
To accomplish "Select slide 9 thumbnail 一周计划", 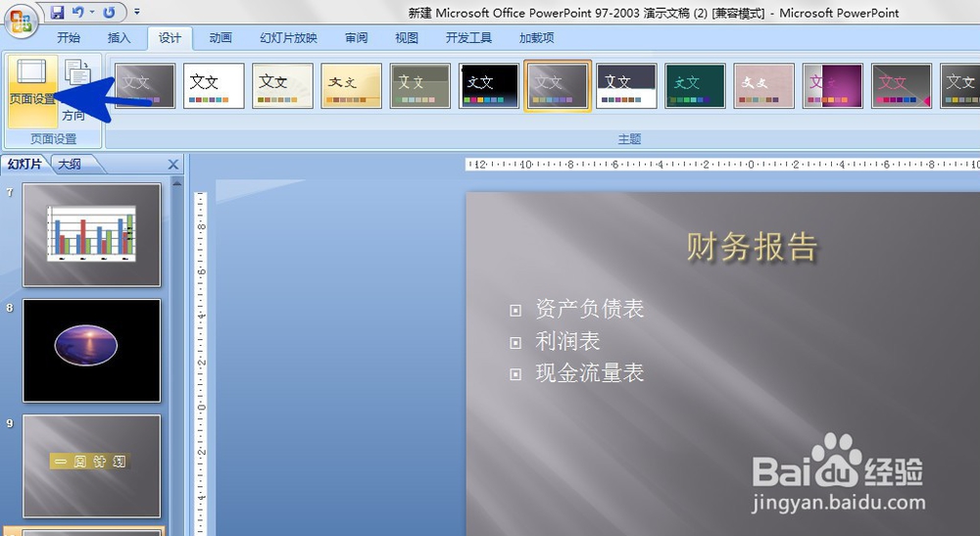I will pyautogui.click(x=92, y=466).
